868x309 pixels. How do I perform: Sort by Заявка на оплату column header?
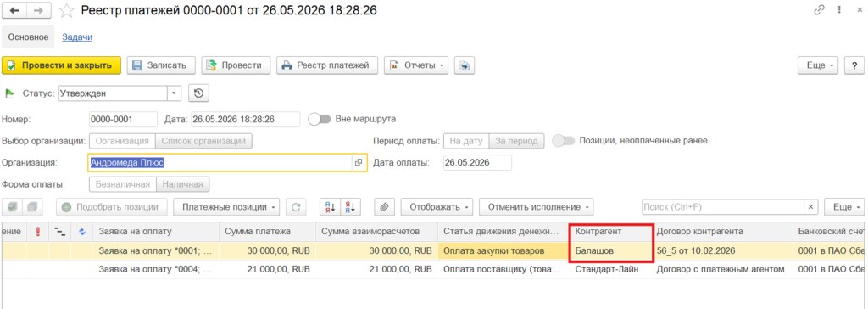(156, 232)
